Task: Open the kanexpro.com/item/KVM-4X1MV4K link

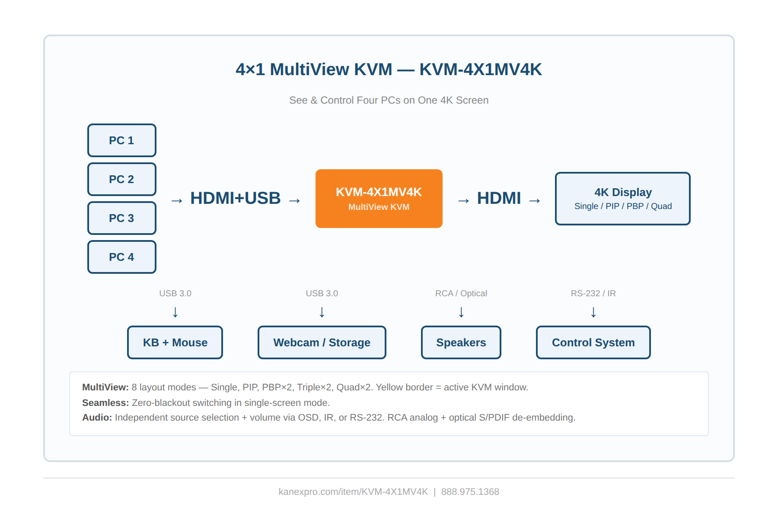Action: pyautogui.click(x=353, y=492)
